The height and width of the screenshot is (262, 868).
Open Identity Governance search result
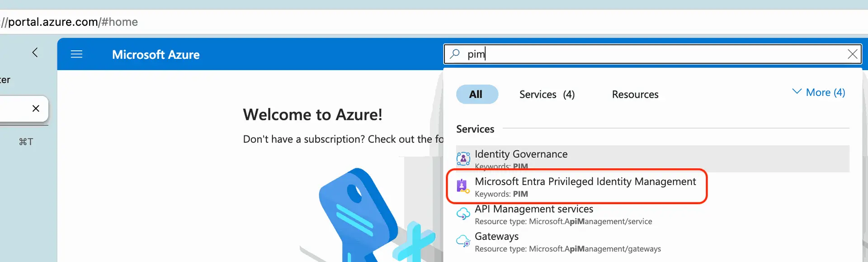521,154
